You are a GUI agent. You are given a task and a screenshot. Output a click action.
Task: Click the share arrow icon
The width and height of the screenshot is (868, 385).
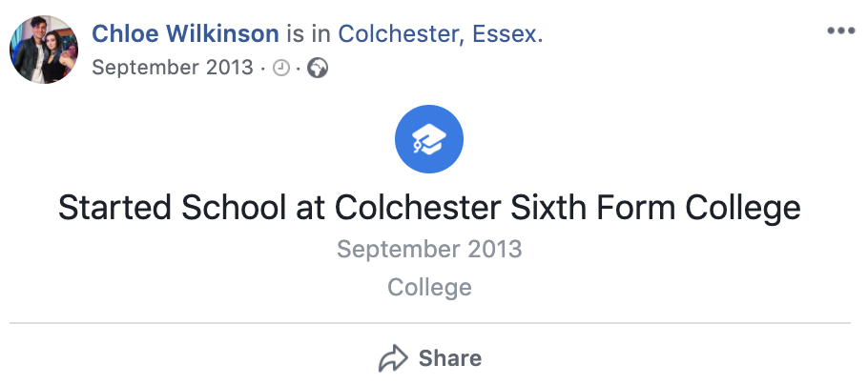pyautogui.click(x=393, y=358)
